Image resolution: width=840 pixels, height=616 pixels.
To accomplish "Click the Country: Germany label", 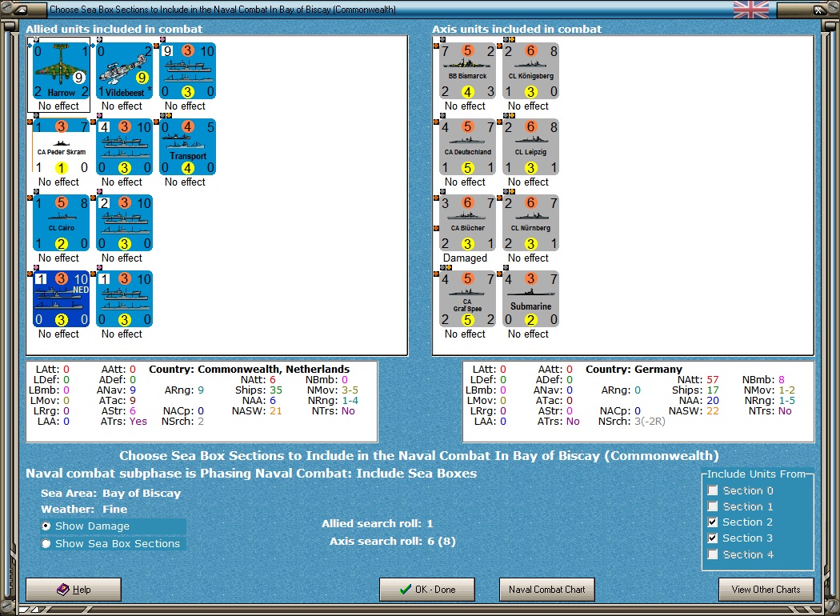I will coord(634,369).
